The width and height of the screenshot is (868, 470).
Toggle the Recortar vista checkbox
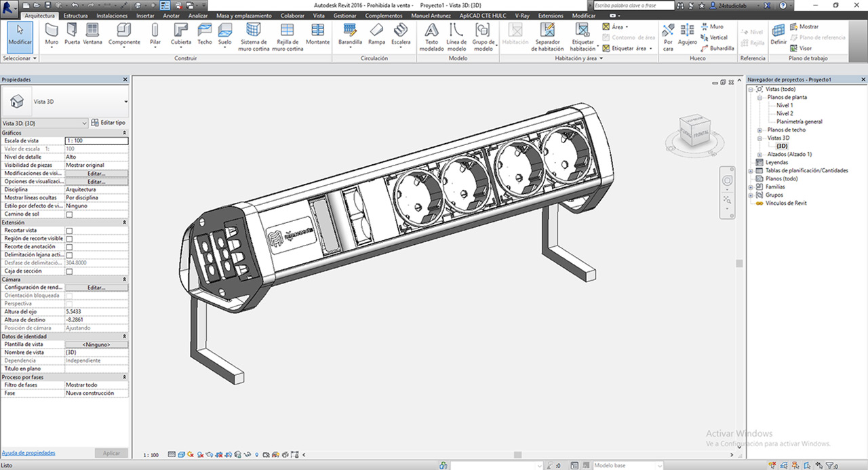pos(69,231)
